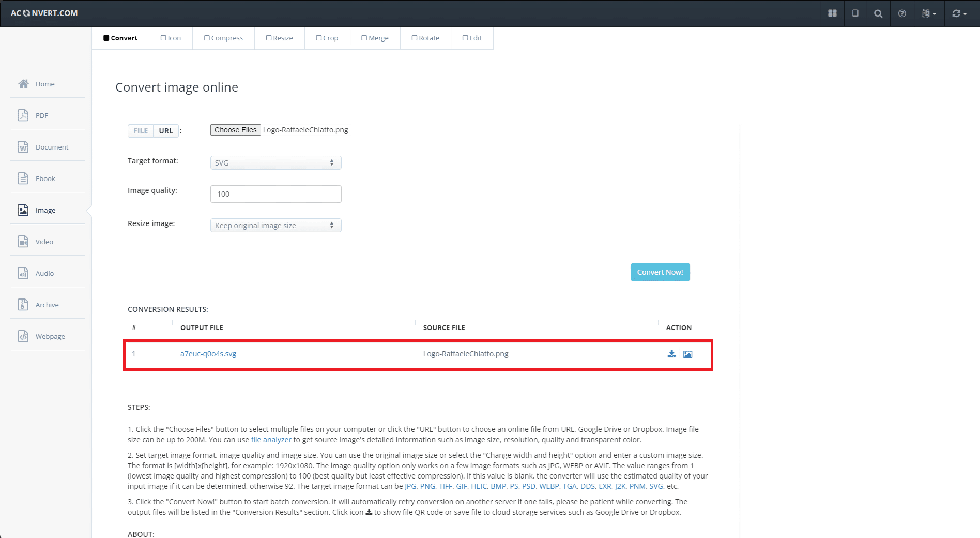Preview the converted image via picture icon

click(687, 354)
